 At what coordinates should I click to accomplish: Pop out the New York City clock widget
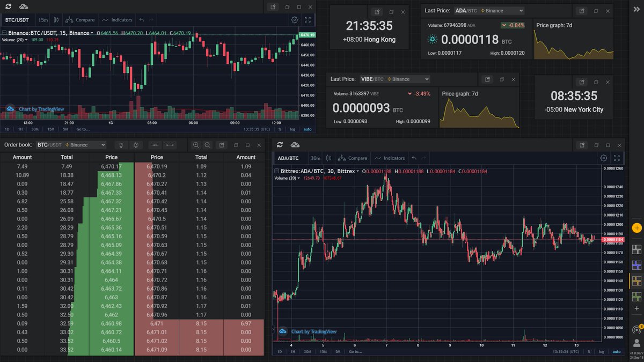pos(582,82)
